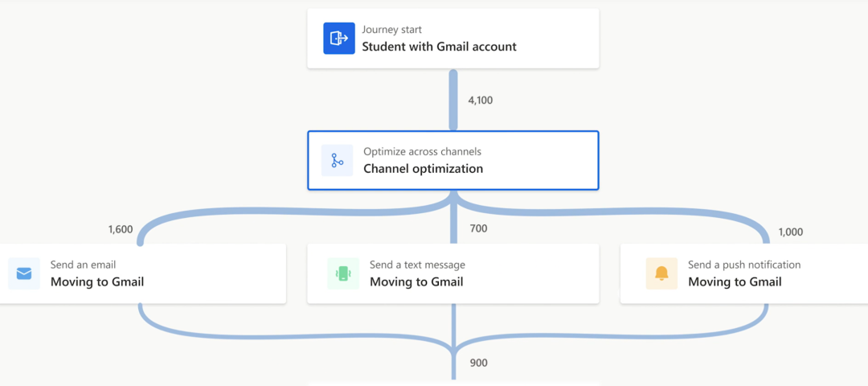Open the Send a push notification tile
Viewport: 868px width, 386px height.
pyautogui.click(x=744, y=273)
